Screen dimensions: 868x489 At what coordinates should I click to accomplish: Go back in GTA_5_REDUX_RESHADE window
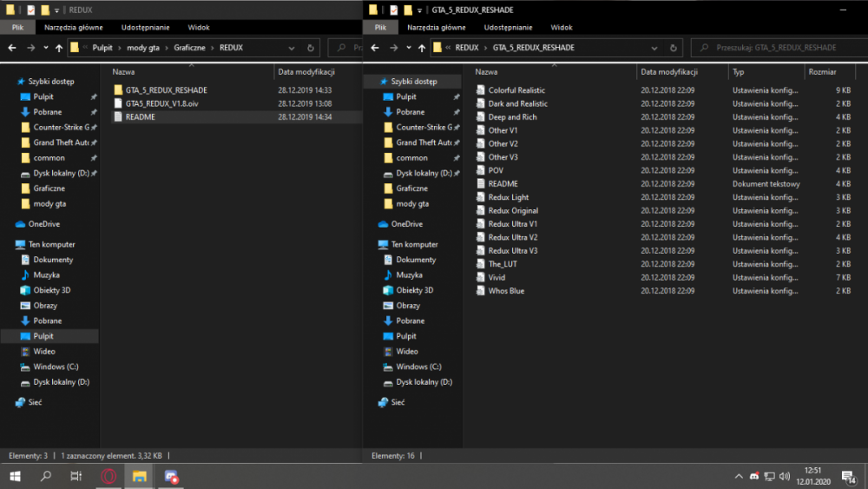click(x=375, y=48)
